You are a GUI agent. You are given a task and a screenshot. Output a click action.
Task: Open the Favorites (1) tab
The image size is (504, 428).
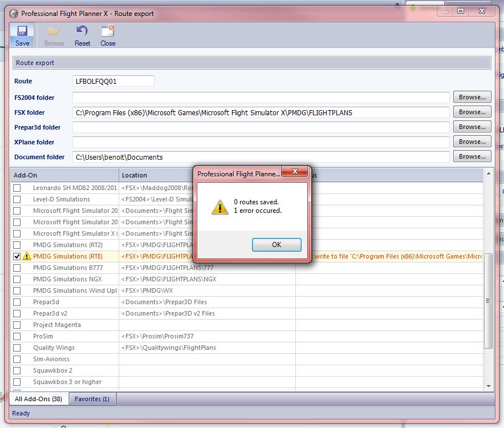pos(92,399)
